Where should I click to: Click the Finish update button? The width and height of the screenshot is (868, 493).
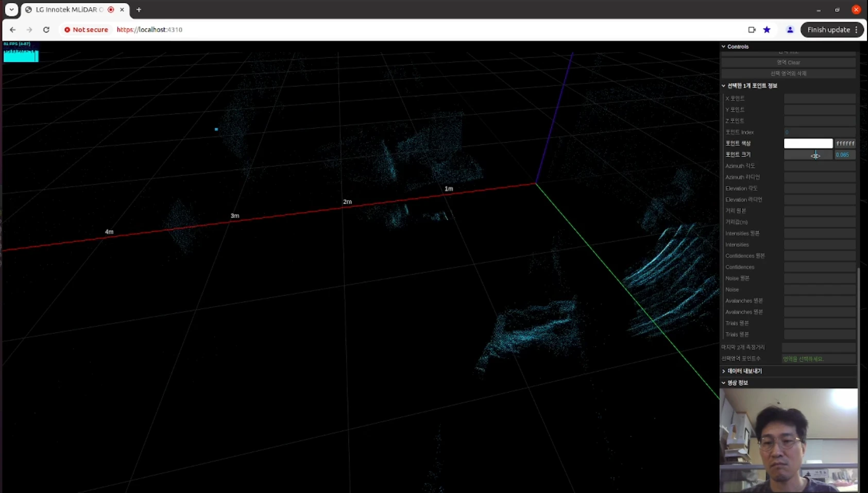click(x=828, y=30)
